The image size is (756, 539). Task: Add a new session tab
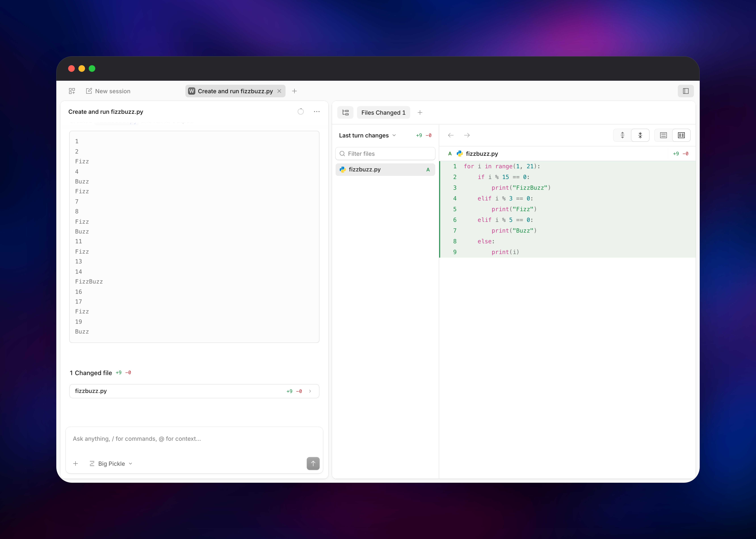(x=294, y=91)
